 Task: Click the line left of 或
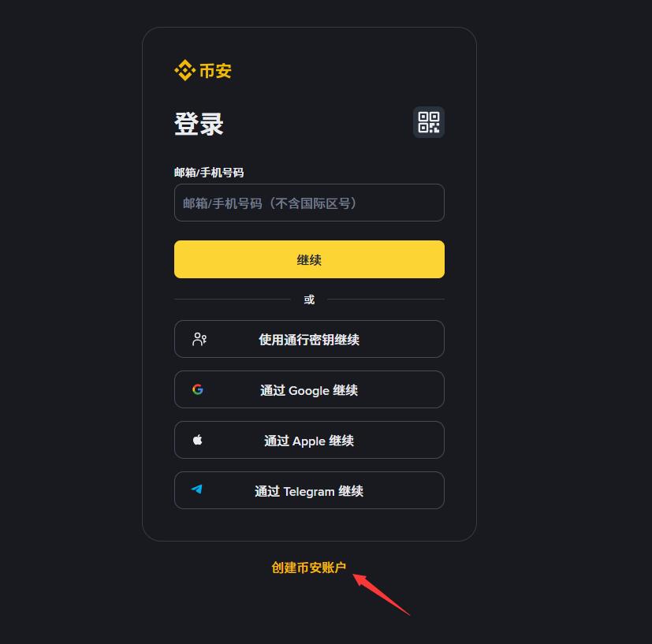[233, 299]
